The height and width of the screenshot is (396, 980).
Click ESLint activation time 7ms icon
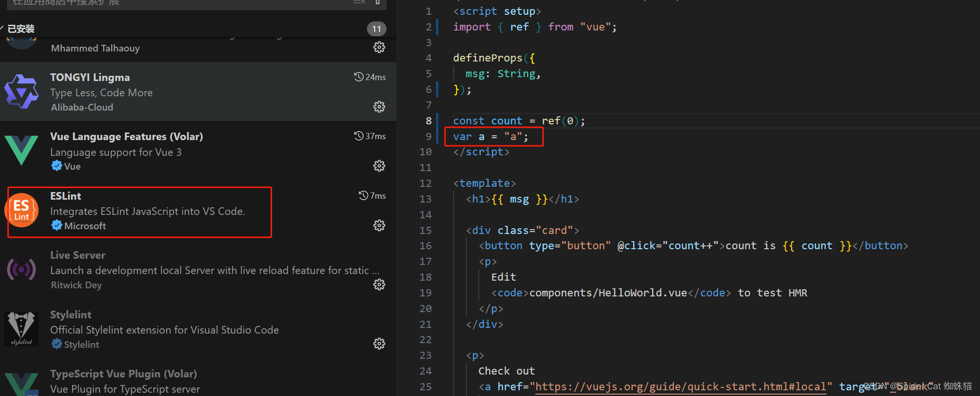(x=364, y=195)
